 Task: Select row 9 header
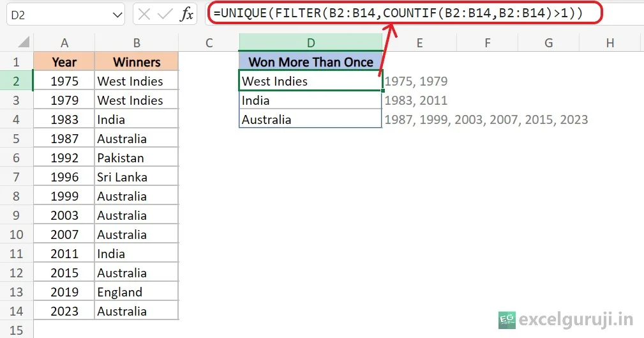click(17, 215)
